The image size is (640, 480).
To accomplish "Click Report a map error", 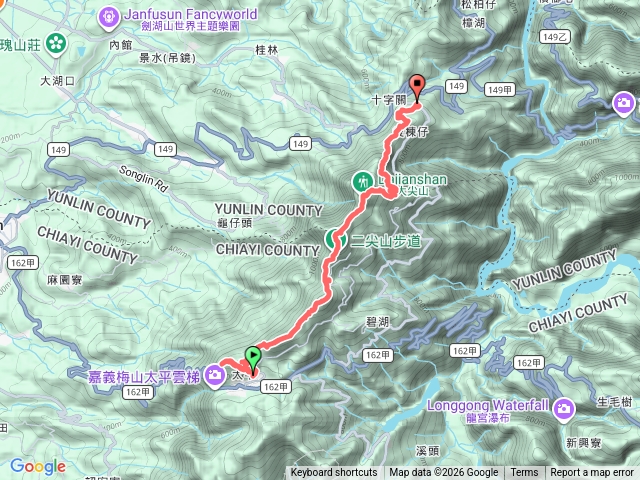I will (592, 473).
